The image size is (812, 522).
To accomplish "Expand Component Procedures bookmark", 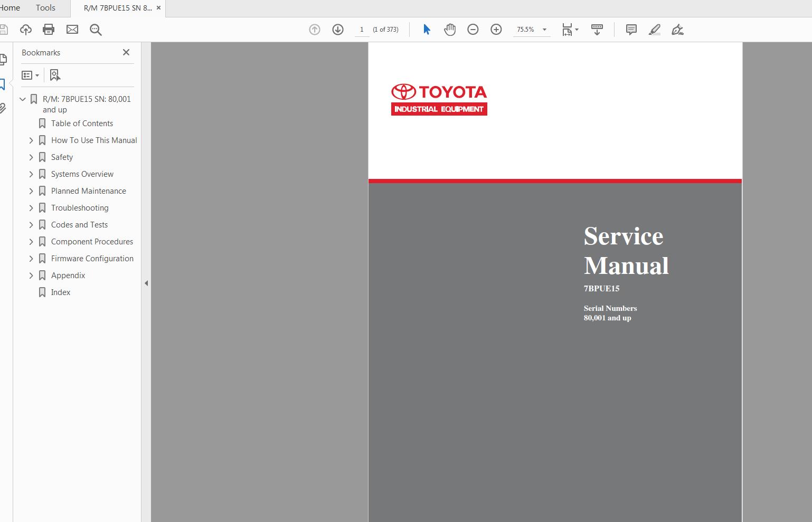I will click(31, 242).
